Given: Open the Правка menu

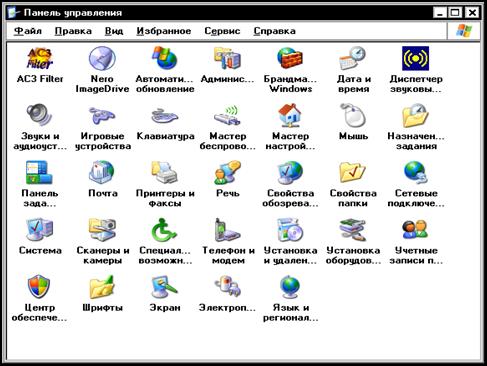Looking at the screenshot, I should [x=73, y=31].
